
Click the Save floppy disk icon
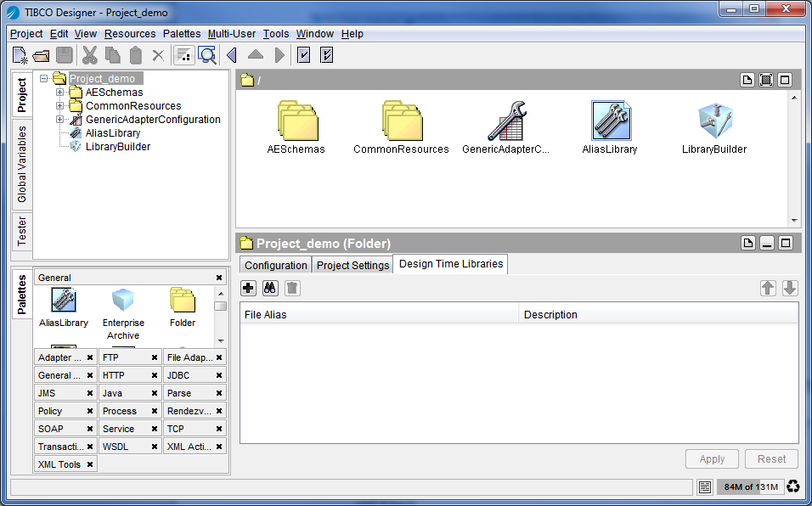pyautogui.click(x=65, y=55)
